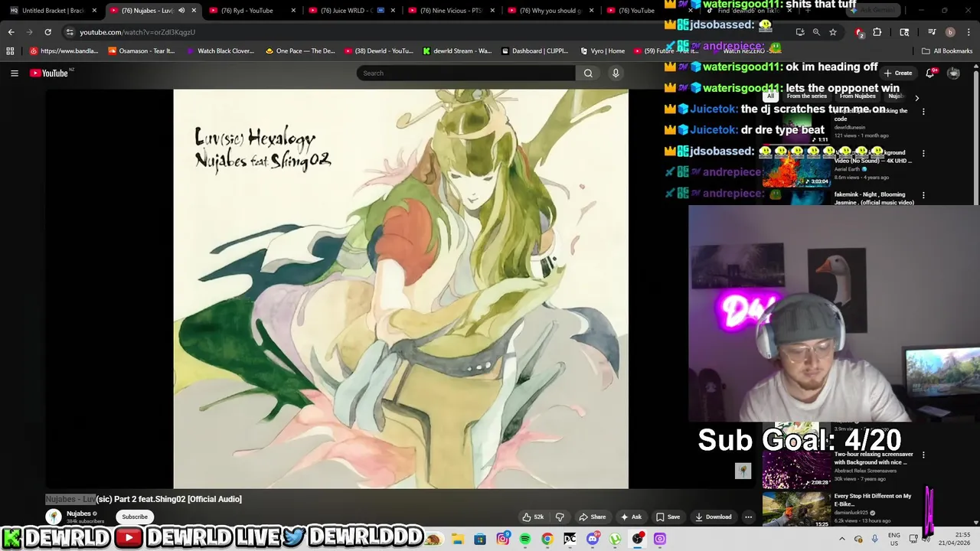
Task: Open the Watch Black Clover bookmark
Action: coord(220,51)
